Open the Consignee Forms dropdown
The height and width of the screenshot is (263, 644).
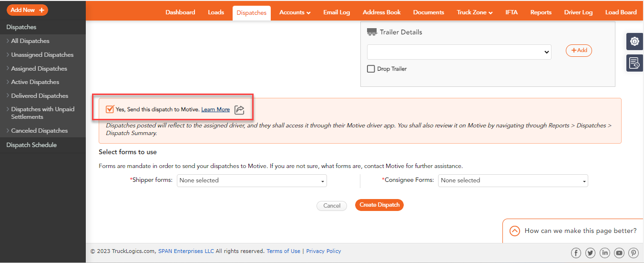pos(513,180)
